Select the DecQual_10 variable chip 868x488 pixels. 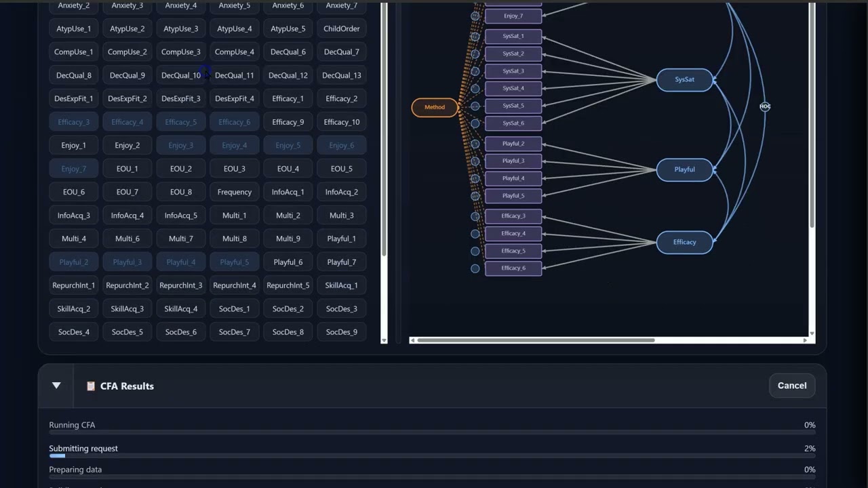pos(181,75)
